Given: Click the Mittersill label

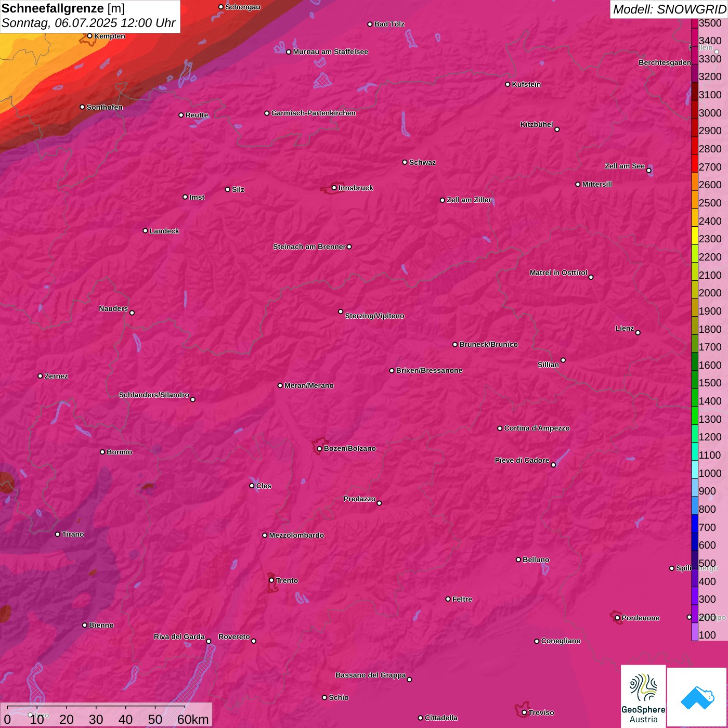Looking at the screenshot, I should tap(597, 184).
